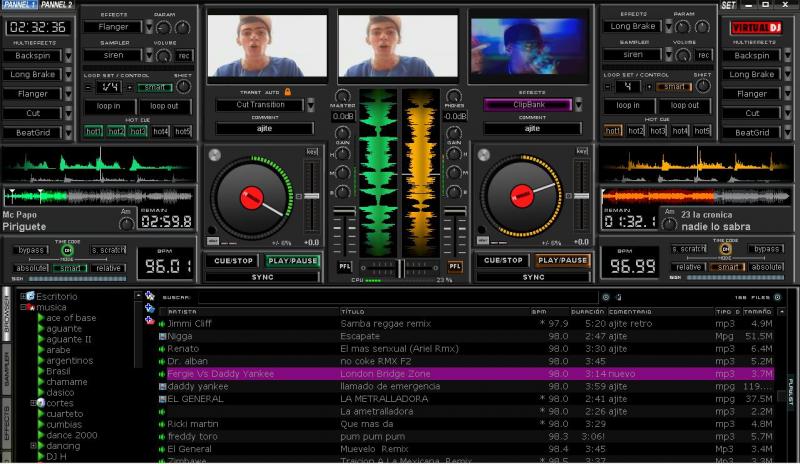Click the left deck vinyl disc icon

215,155
